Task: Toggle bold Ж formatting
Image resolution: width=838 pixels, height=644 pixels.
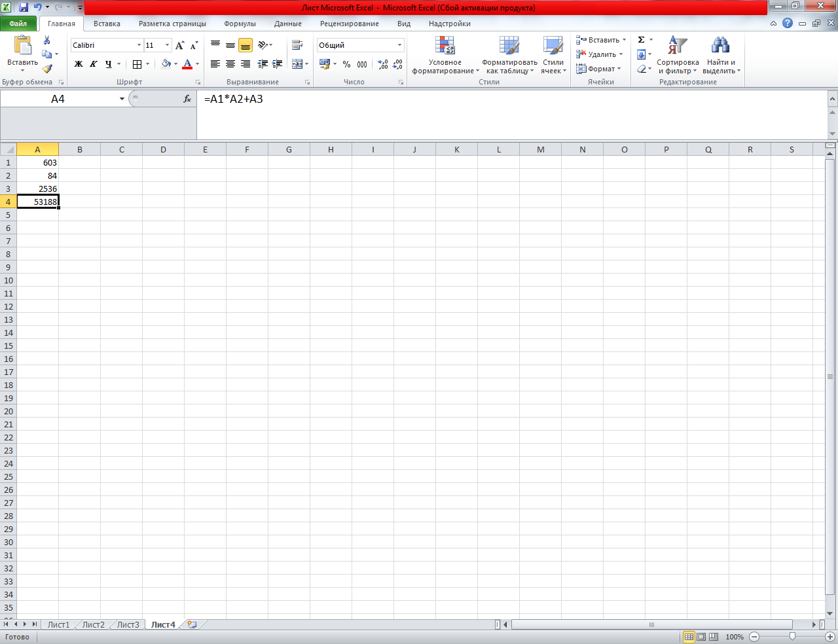Action: coord(79,64)
